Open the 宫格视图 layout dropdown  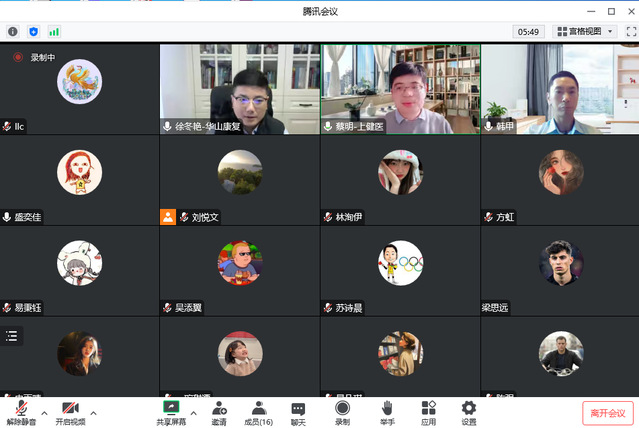coord(584,31)
